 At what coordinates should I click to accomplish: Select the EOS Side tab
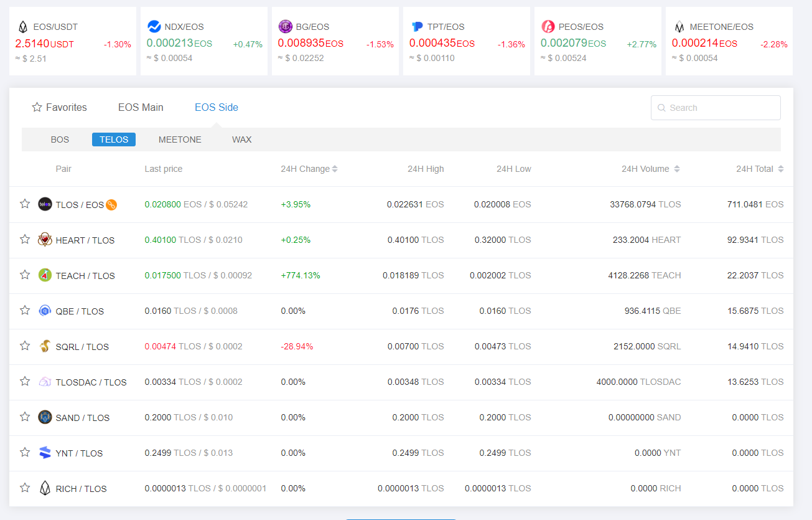217,107
